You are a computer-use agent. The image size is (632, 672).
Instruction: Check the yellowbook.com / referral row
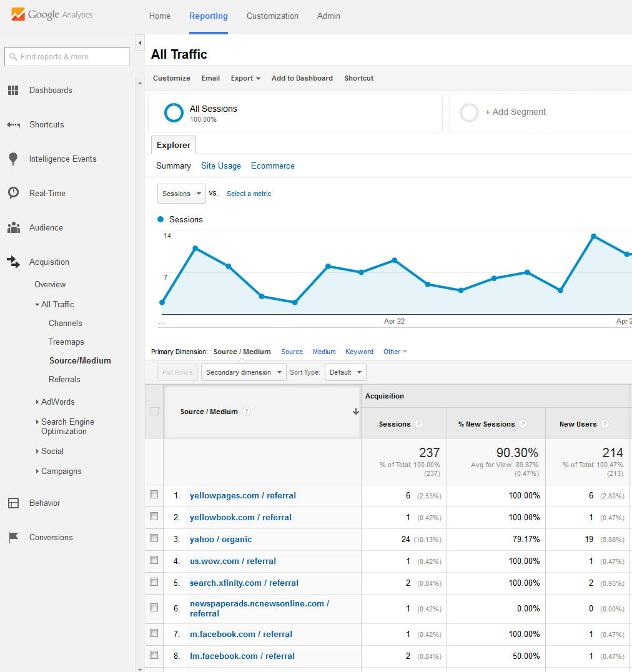[x=154, y=516]
